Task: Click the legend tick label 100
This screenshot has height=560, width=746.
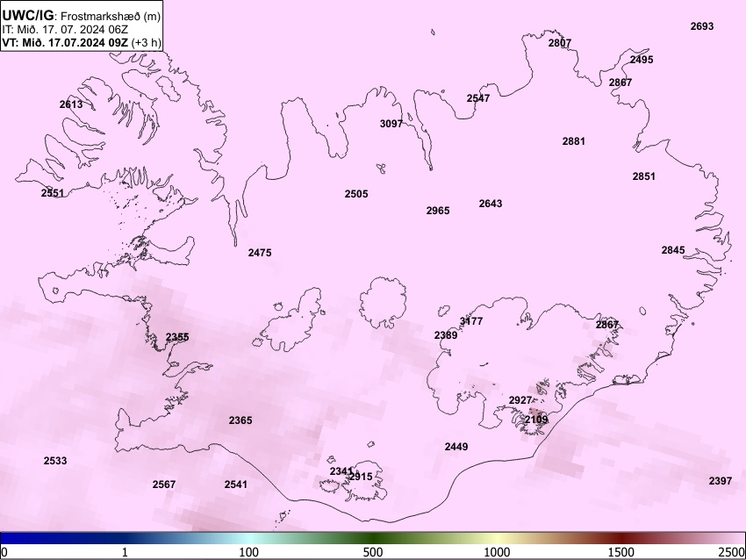Action: (x=249, y=552)
